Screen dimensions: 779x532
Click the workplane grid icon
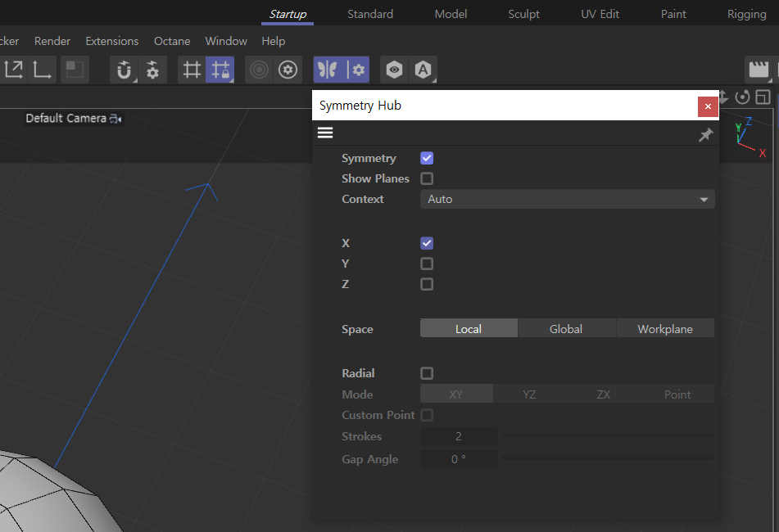point(192,70)
